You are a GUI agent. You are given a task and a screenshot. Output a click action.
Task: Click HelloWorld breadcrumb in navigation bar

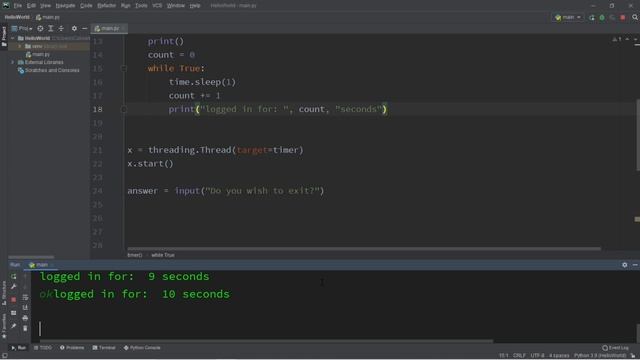pos(17,17)
